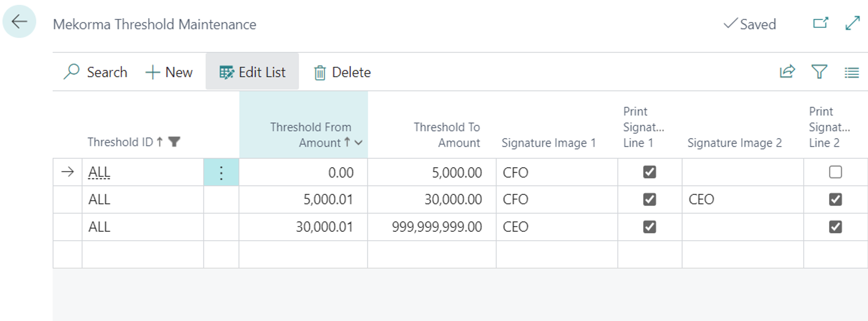Delete the selected threshold
Image resolution: width=868 pixels, height=321 pixels.
click(x=342, y=72)
